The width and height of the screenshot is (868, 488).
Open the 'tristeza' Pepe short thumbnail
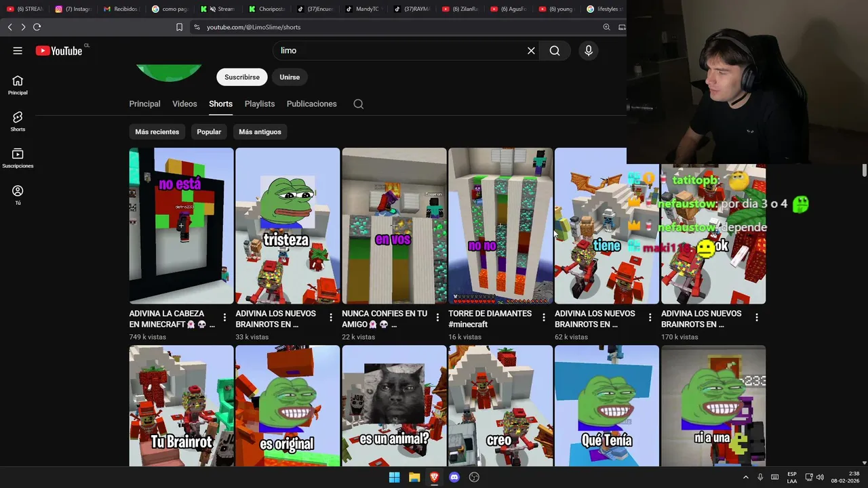pos(288,226)
